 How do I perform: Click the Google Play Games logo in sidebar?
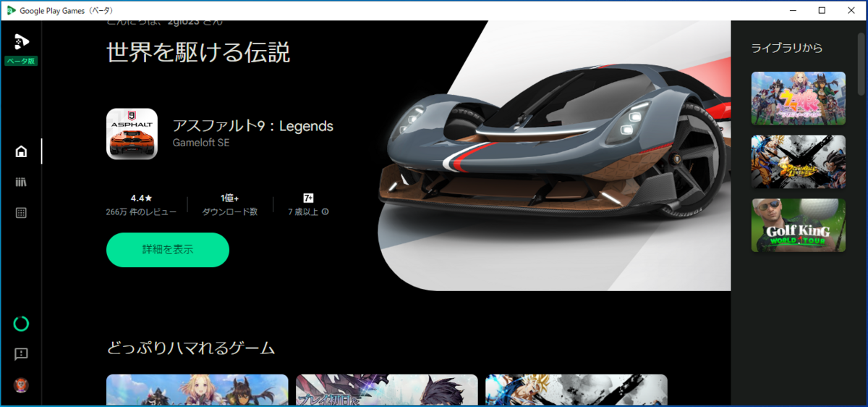click(21, 41)
